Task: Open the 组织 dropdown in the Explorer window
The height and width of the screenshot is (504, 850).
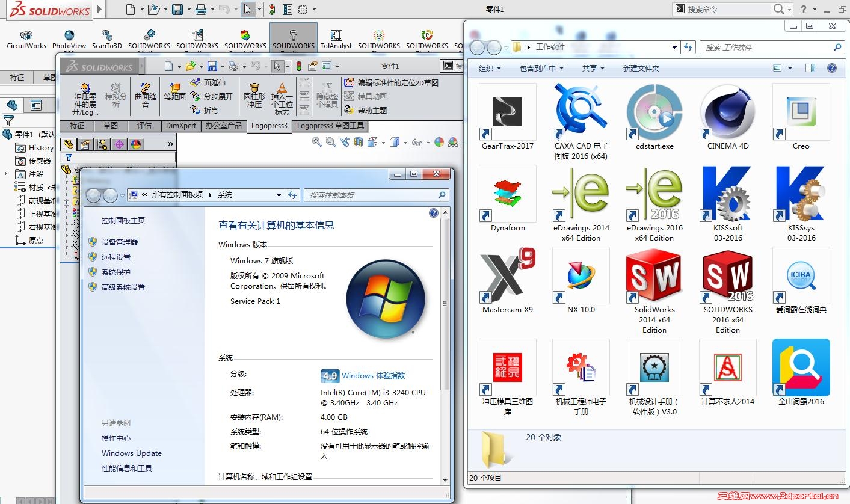Action: point(490,69)
